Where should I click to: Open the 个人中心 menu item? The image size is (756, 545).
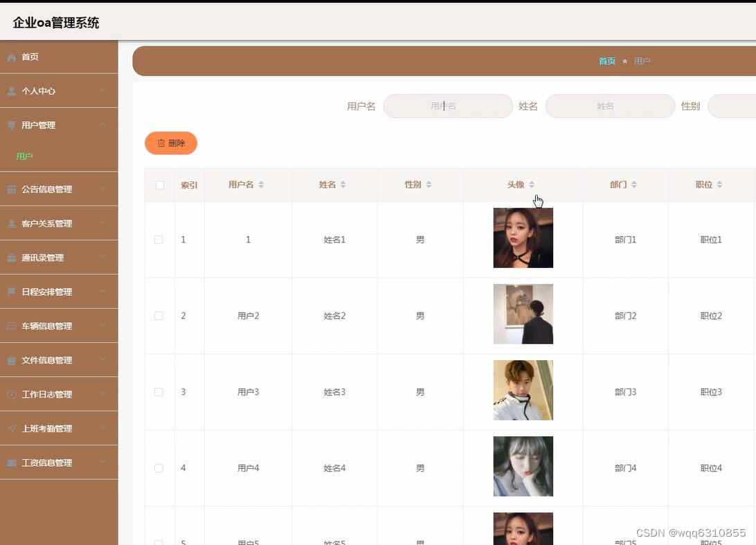point(59,91)
